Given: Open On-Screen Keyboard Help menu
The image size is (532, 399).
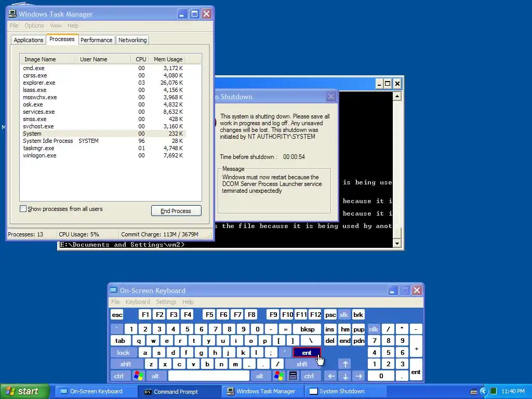Looking at the screenshot, I should tap(188, 302).
